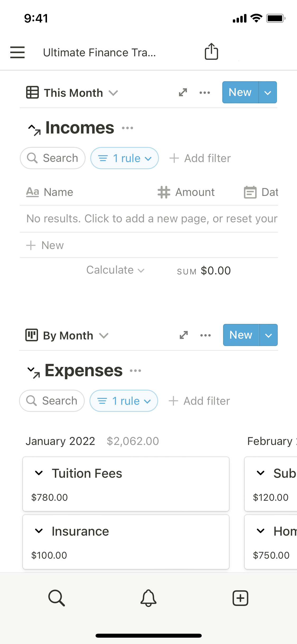Collapse the Insurance card toggle

(39, 531)
